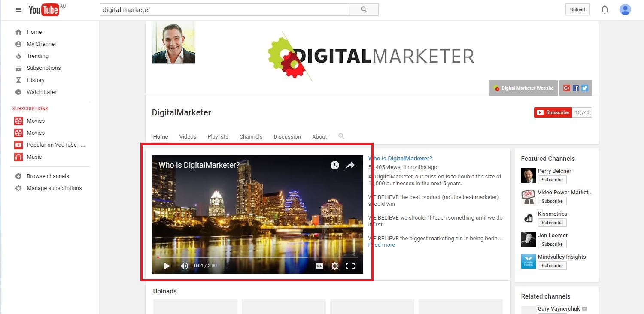Click the History hourglass icon
The image size is (644, 314).
18,80
